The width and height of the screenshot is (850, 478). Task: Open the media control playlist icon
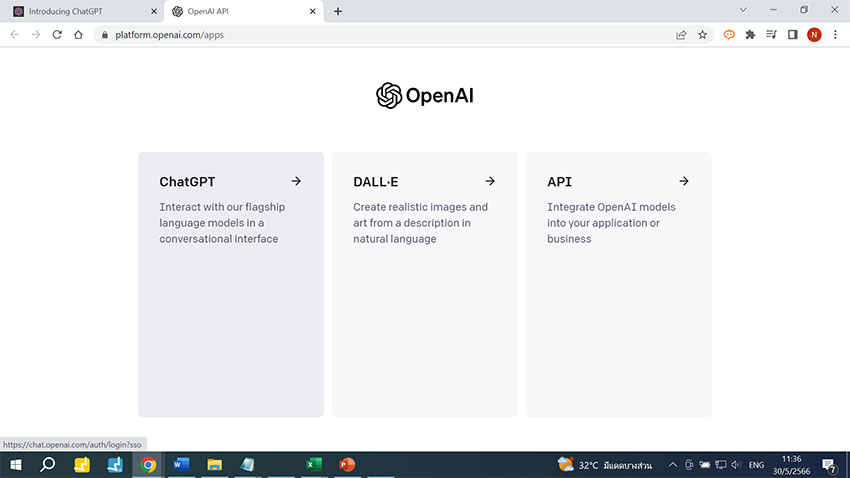(x=771, y=34)
